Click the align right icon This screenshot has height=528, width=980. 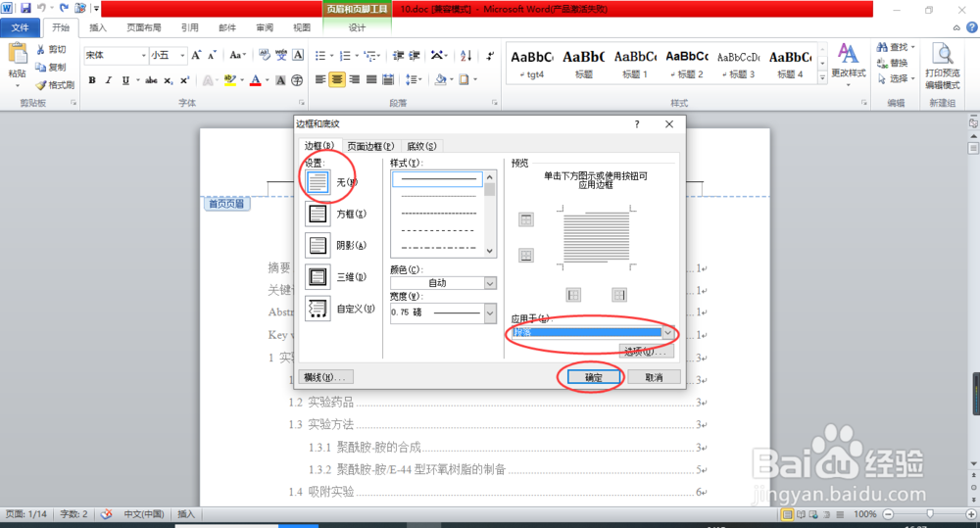355,79
